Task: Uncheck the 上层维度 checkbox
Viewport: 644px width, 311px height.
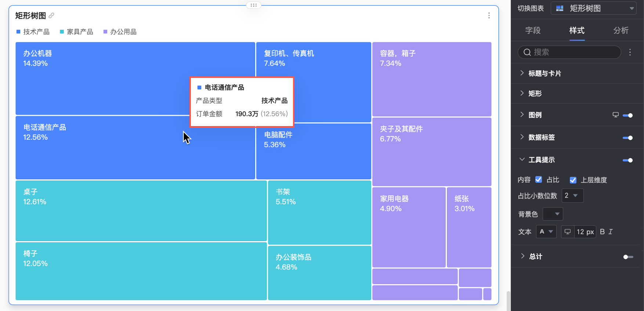Action: pyautogui.click(x=573, y=180)
